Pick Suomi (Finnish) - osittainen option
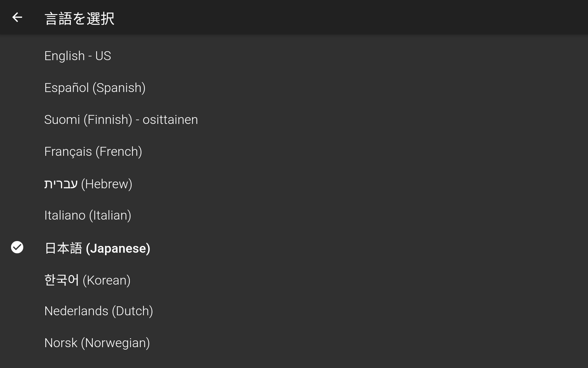This screenshot has height=368, width=588. pyautogui.click(x=294, y=120)
